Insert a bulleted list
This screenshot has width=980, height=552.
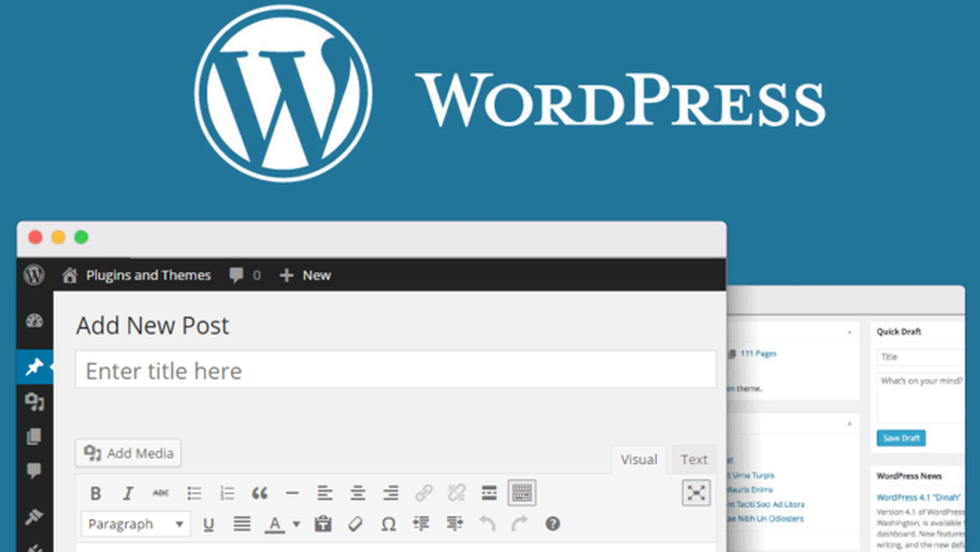click(194, 493)
